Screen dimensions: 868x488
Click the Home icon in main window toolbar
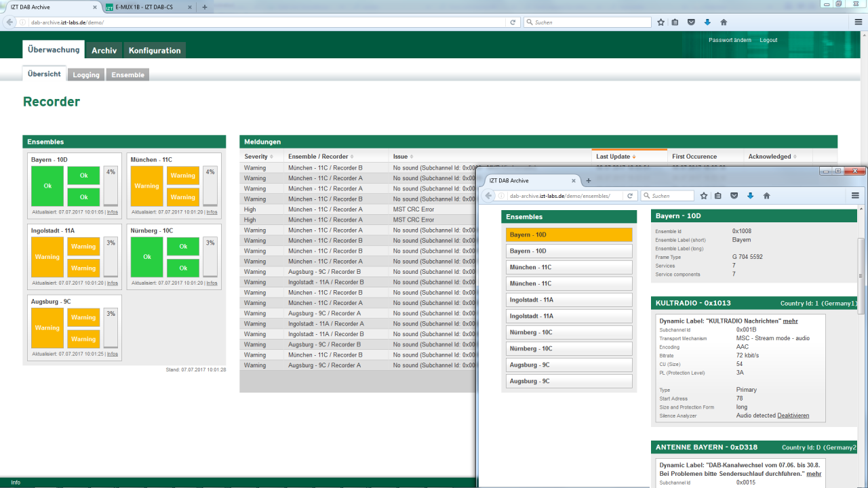[724, 22]
